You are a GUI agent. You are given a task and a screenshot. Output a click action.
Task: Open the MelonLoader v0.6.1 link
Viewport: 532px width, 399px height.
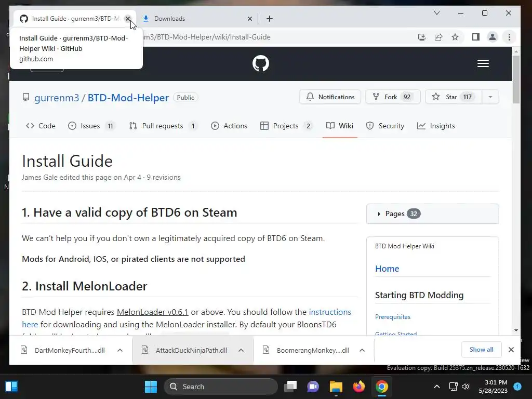[152, 312]
